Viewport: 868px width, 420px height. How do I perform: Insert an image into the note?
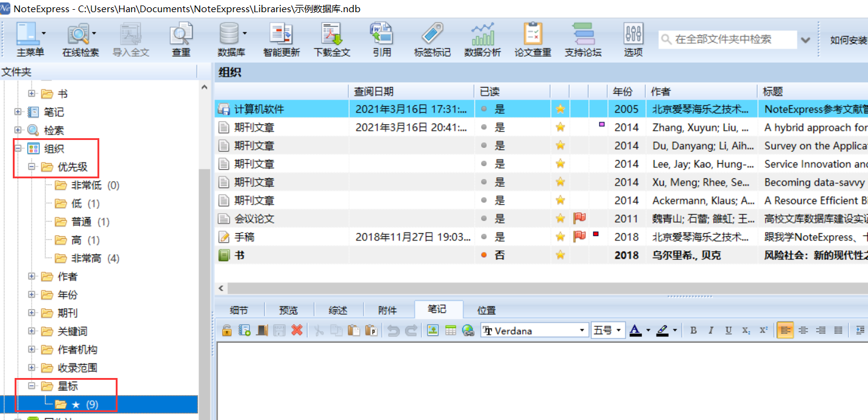pyautogui.click(x=433, y=331)
